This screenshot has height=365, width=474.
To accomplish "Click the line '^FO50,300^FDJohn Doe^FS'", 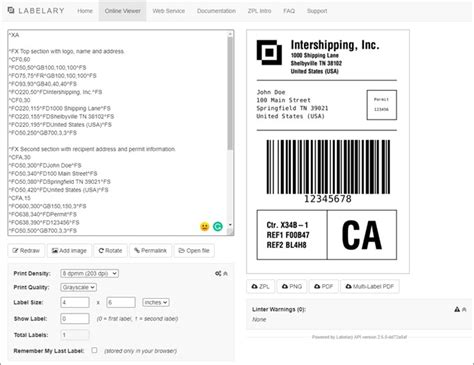I will tap(45, 165).
